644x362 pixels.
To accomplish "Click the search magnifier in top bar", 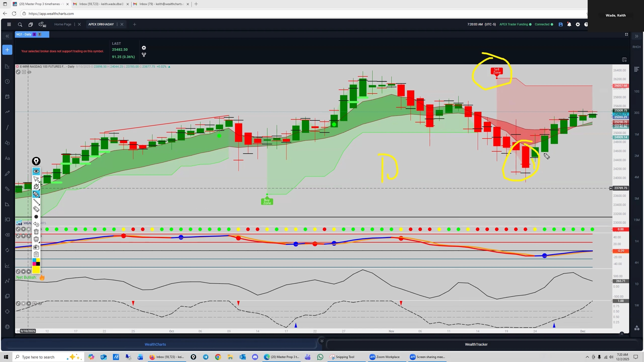I will [x=20, y=24].
